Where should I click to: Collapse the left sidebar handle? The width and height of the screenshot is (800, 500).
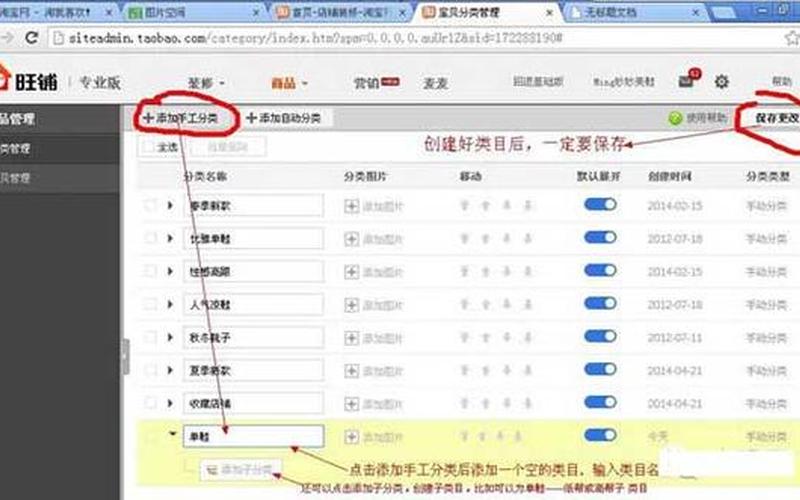[x=125, y=357]
